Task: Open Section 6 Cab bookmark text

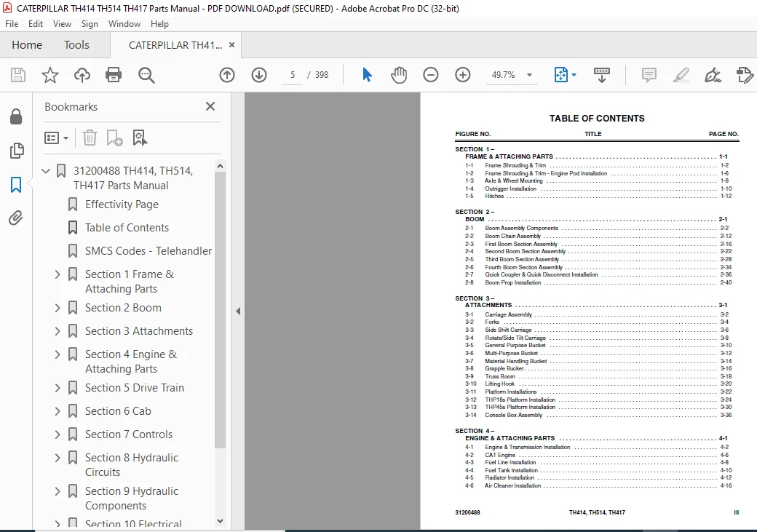Action: [x=118, y=411]
